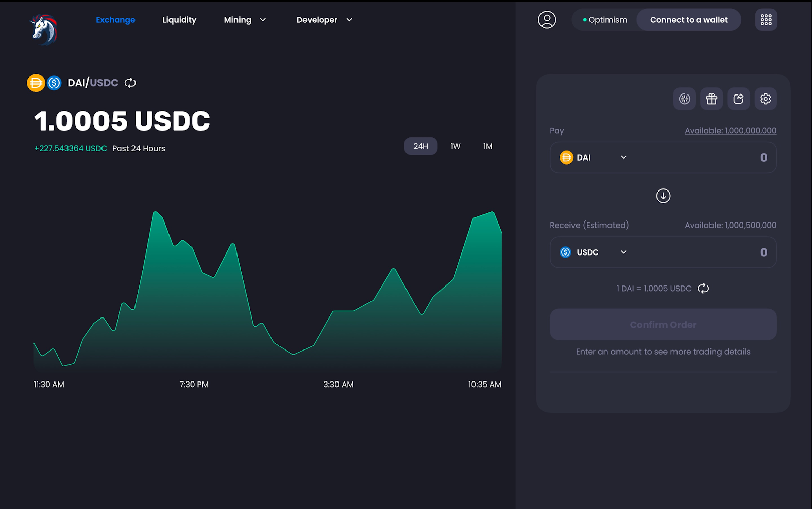
Task: Open the user profile icon
Action: click(547, 20)
